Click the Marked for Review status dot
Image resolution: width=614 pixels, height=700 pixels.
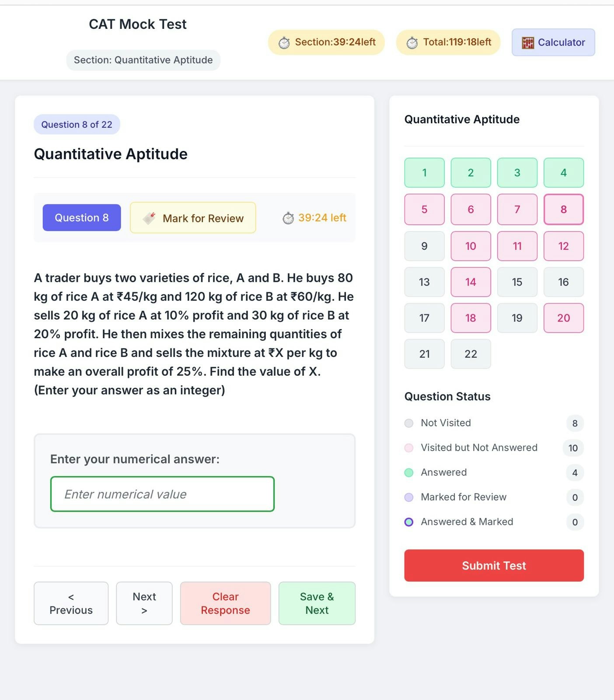[409, 497]
